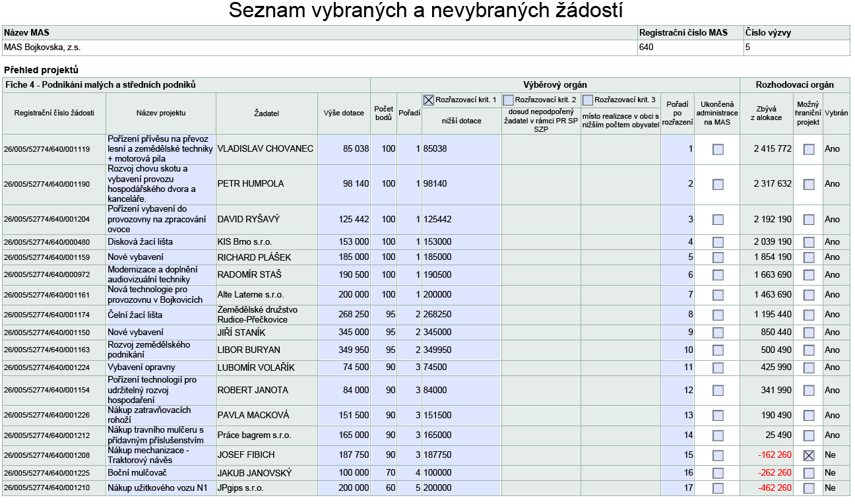Viewport: 855px width, 504px height.
Task: Select the žadatel field containing DAVID RYŠAVÝ
Action: pos(267,220)
